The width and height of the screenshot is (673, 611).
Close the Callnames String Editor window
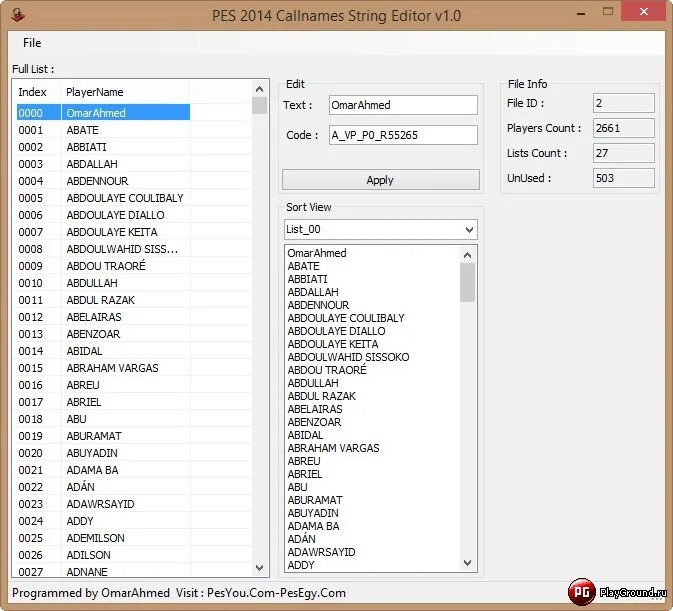tap(643, 12)
